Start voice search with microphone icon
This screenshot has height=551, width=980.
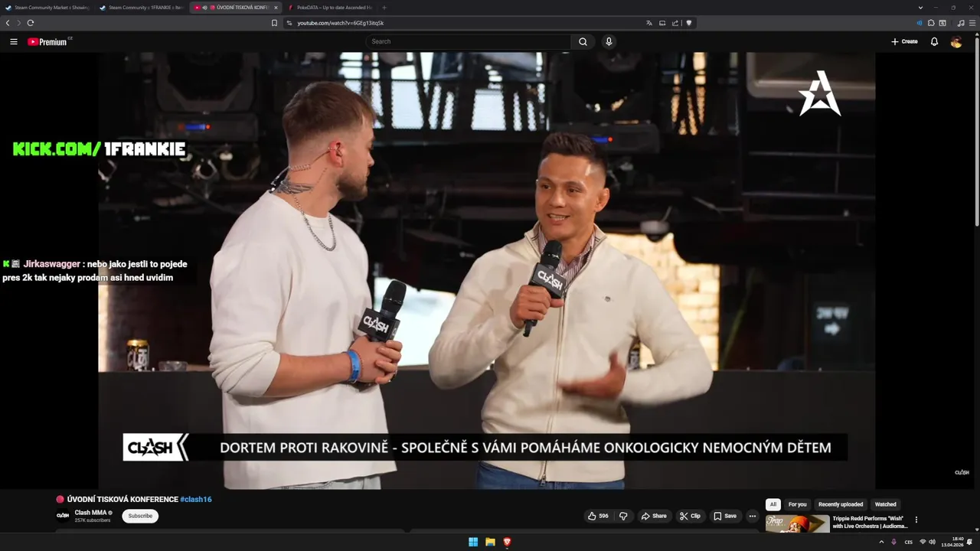(609, 41)
